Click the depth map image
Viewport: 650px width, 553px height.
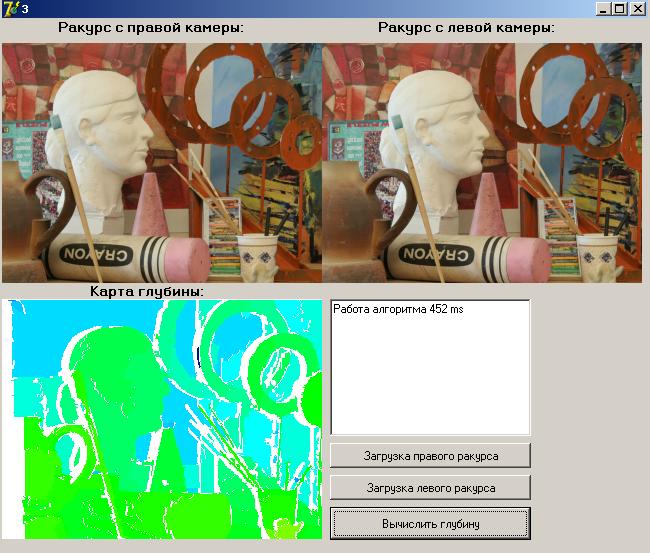pyautogui.click(x=162, y=420)
